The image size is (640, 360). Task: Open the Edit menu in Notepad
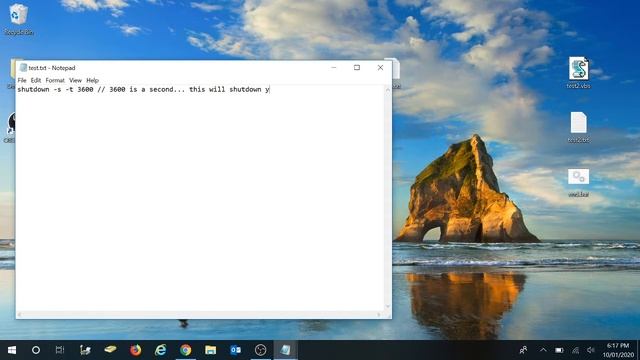coord(36,80)
